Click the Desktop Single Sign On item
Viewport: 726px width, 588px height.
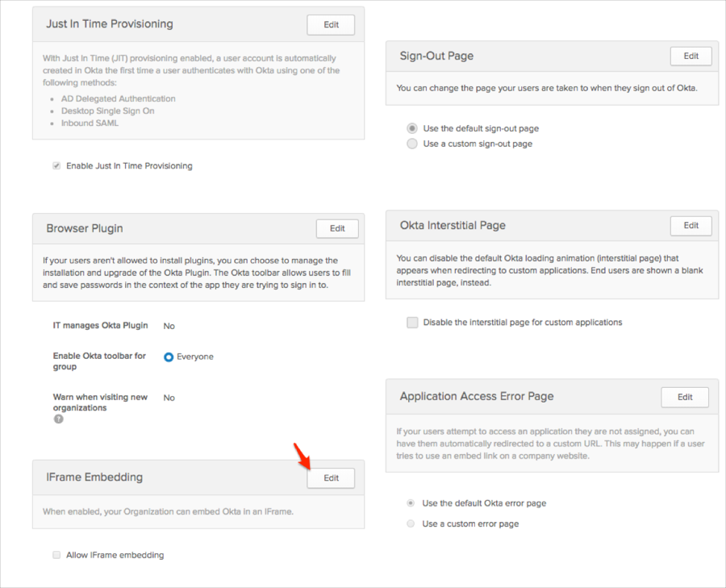click(x=107, y=111)
